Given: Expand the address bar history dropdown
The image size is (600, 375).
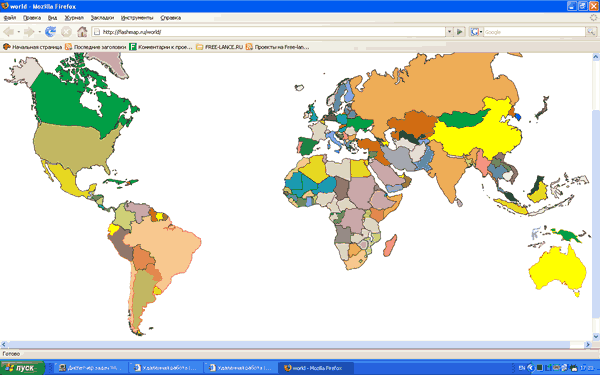Looking at the screenshot, I should pos(450,32).
